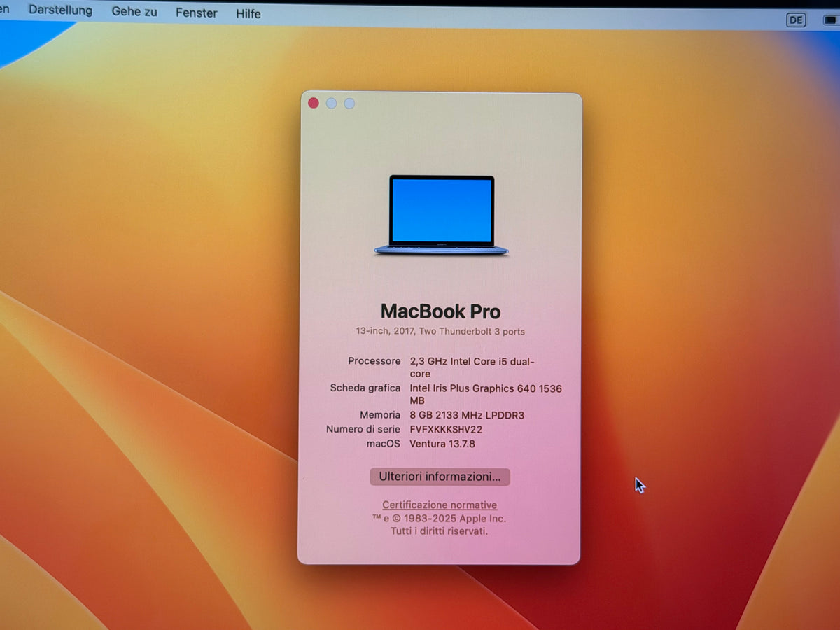The width and height of the screenshot is (840, 630).
Task: Click the '8 GB 2133 MHz LPDDR3' value
Action: click(467, 415)
